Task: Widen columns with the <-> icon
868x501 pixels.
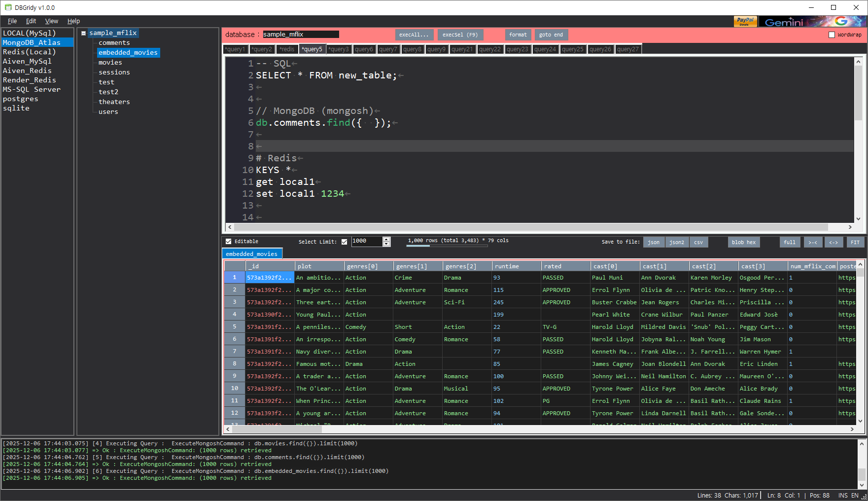Action: pyautogui.click(x=834, y=242)
